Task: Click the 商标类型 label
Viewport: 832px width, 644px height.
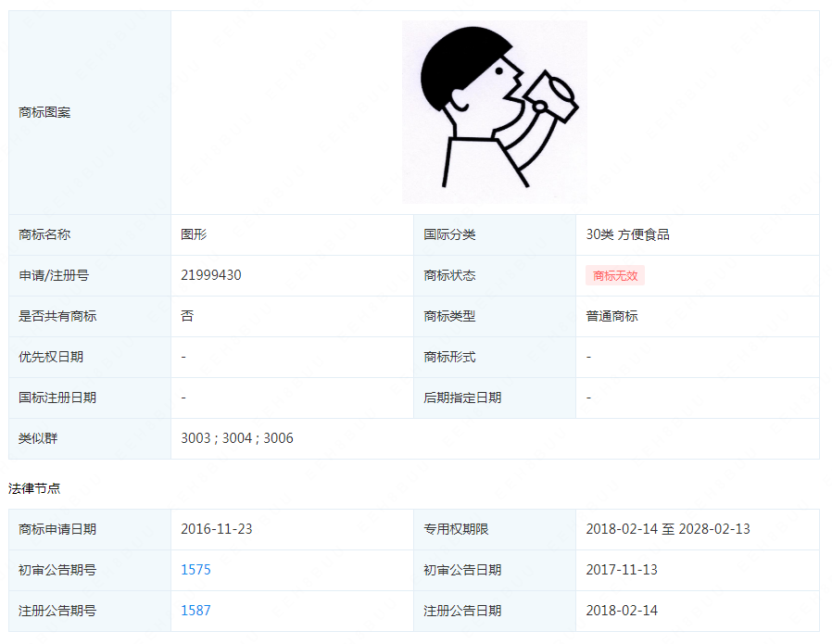Action: click(449, 316)
